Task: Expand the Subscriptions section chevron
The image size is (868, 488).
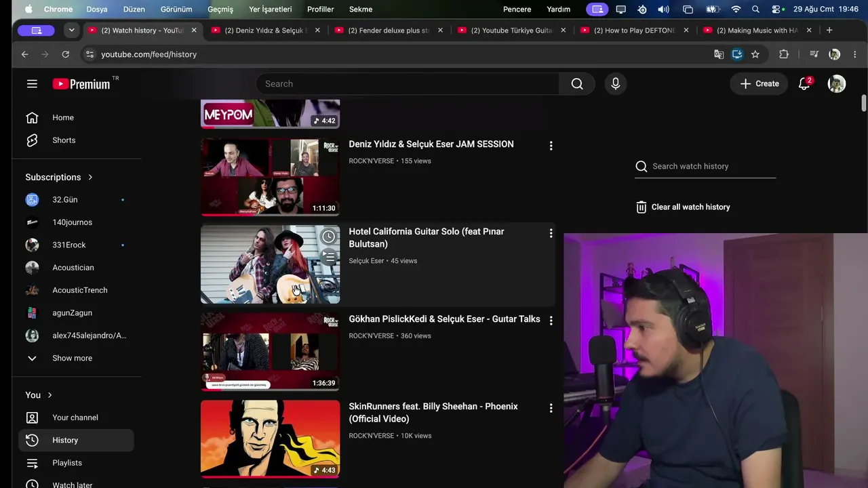Action: [90, 178]
